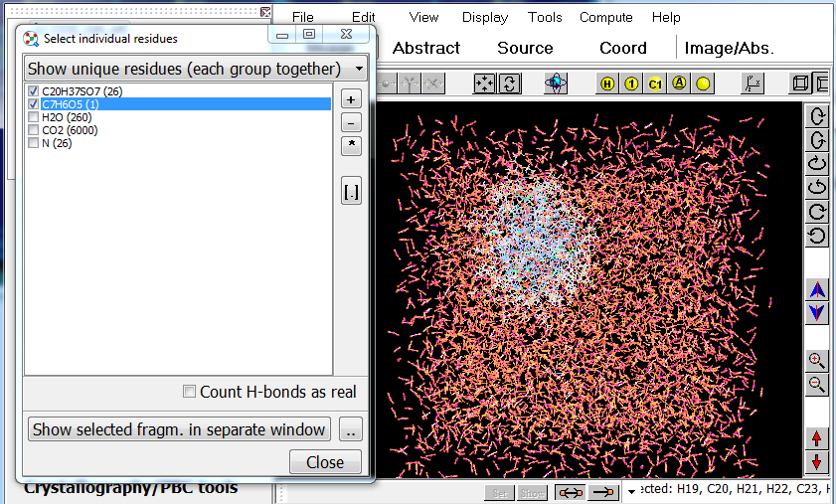Uncheck the C20H37SO7 residue checkbox
Image resolution: width=836 pixels, height=504 pixels.
(34, 91)
